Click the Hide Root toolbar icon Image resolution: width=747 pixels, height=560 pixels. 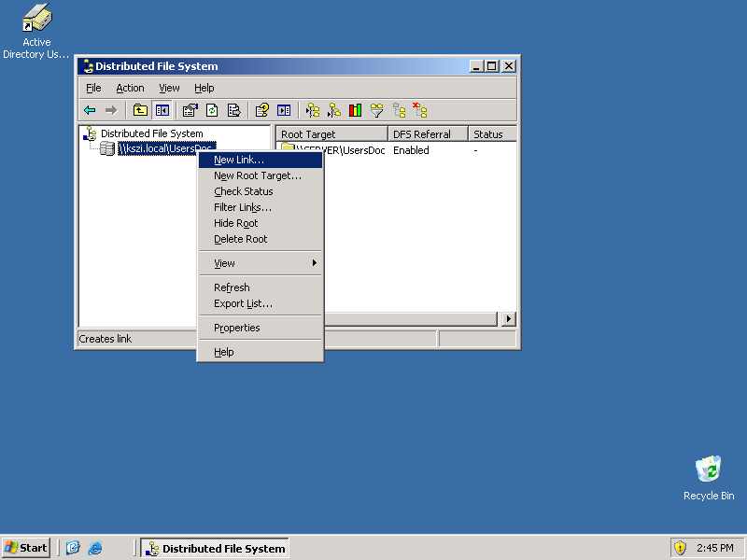coord(399,110)
